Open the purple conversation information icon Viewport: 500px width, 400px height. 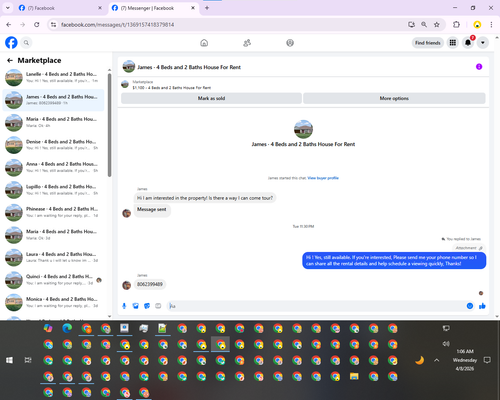[x=479, y=67]
